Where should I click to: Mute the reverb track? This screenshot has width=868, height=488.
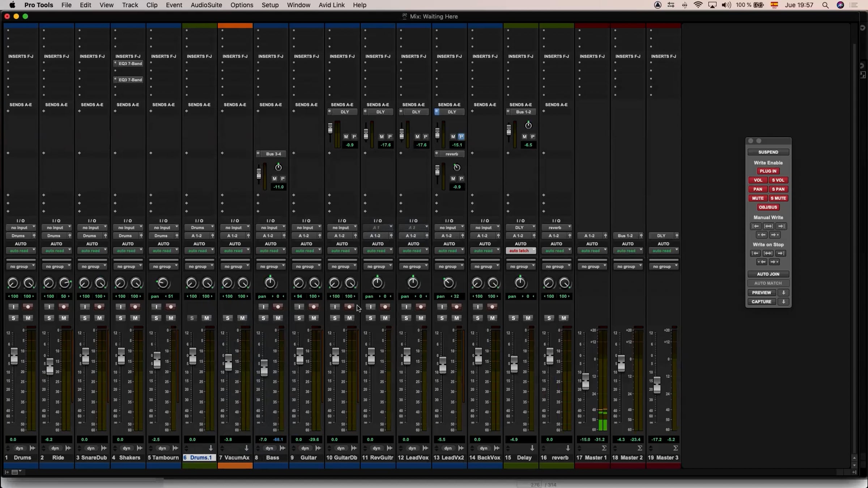pos(563,318)
